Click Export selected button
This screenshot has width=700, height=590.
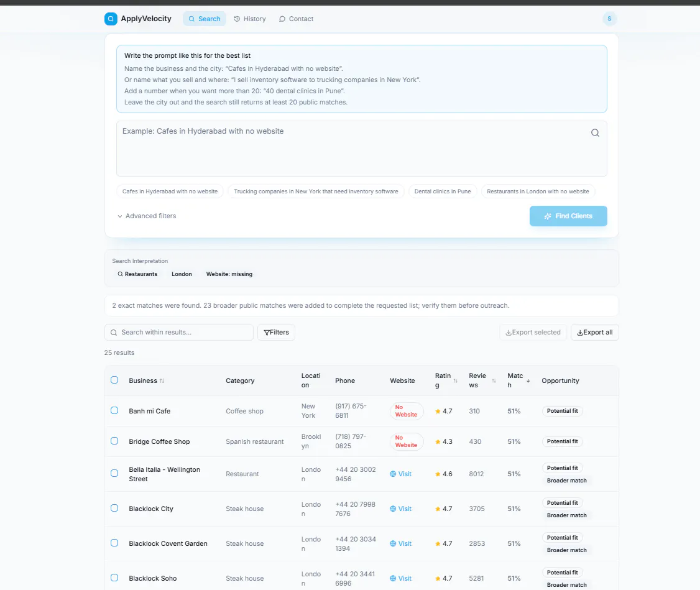pos(533,333)
